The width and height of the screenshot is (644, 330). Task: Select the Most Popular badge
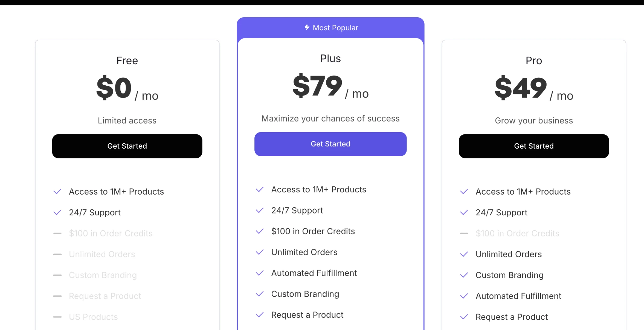click(x=330, y=28)
